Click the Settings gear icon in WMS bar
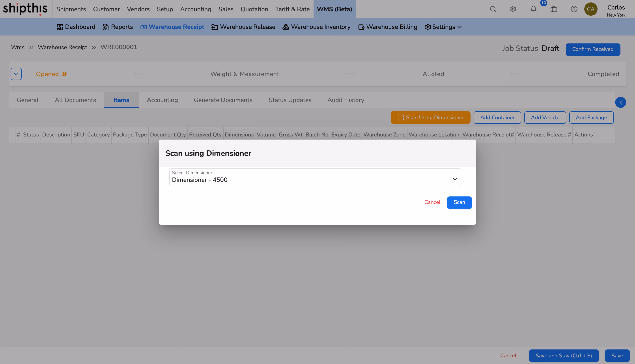The height and width of the screenshot is (364, 635). (428, 27)
